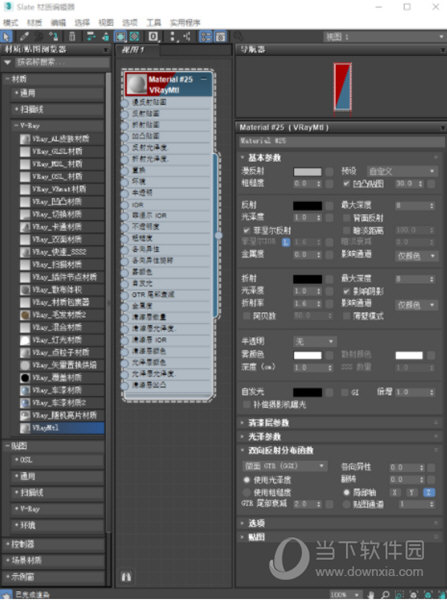447x600 pixels.
Task: Open the 工具 menu
Action: 153,23
